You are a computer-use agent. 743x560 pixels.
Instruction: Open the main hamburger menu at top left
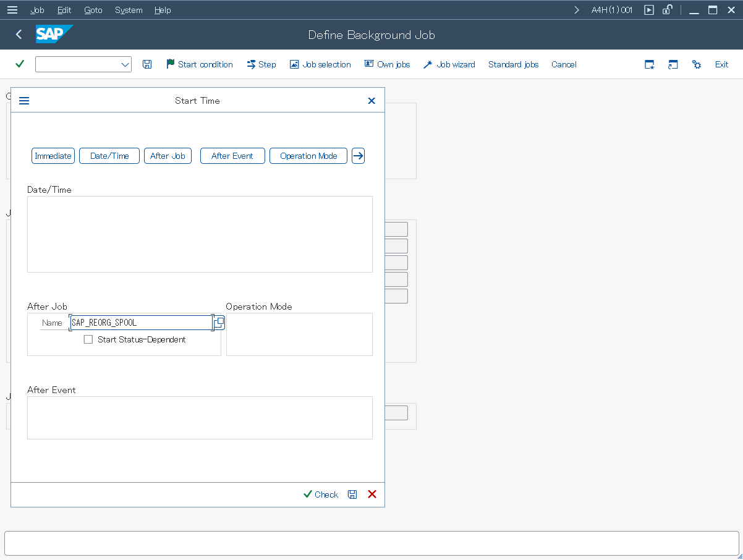[12, 10]
